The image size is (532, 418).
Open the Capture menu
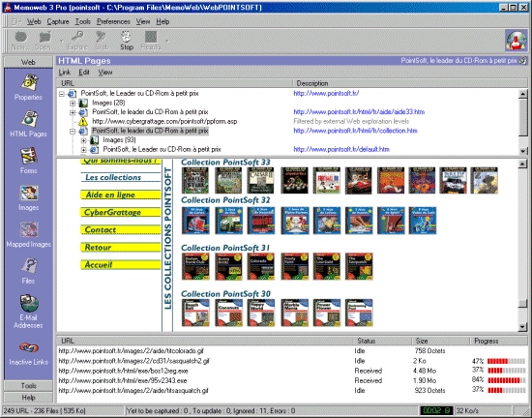(x=58, y=21)
